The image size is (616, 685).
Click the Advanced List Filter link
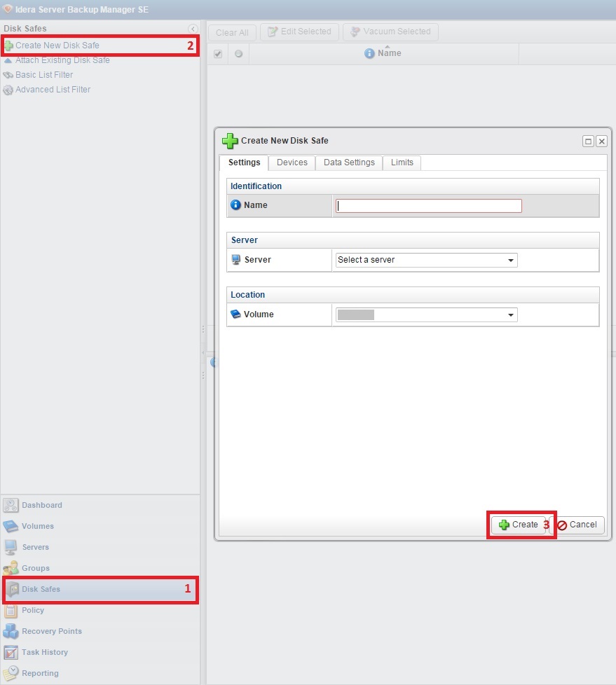[x=53, y=90]
